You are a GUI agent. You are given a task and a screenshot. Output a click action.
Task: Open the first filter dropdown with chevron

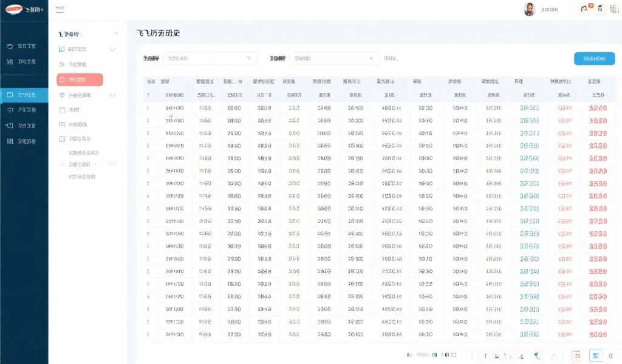tap(210, 58)
